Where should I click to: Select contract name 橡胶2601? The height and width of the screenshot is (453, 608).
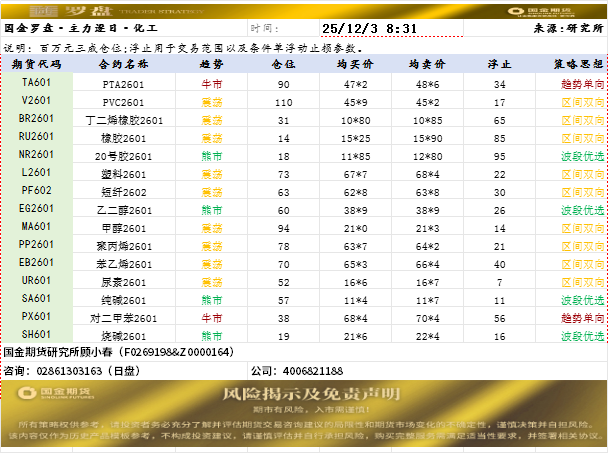[123, 138]
